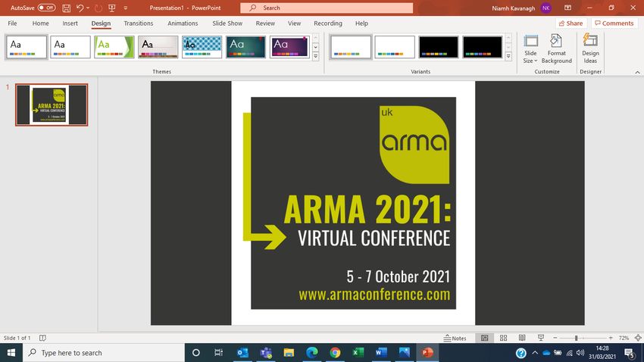
Task: Open the NK account avatar
Action: click(x=546, y=8)
